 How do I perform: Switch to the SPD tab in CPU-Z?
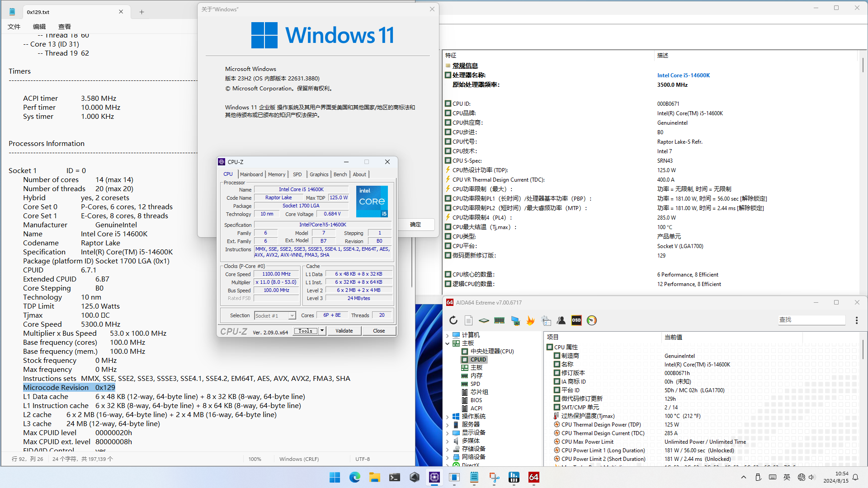pyautogui.click(x=297, y=174)
